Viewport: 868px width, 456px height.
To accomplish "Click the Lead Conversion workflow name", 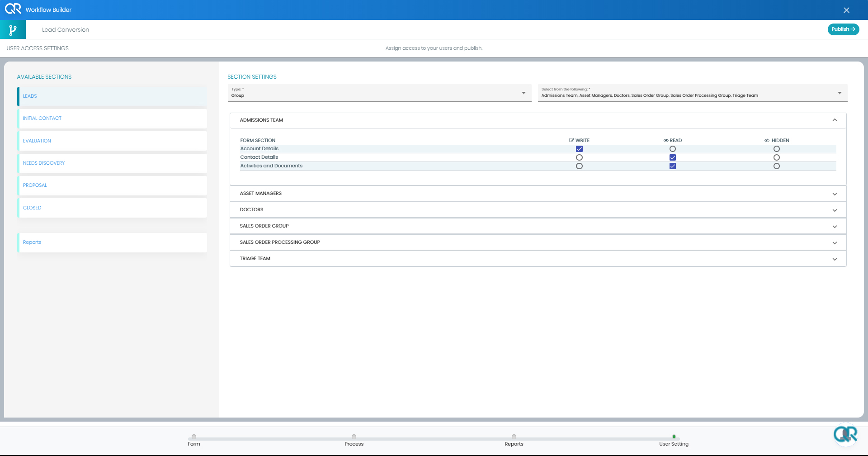I will pyautogui.click(x=66, y=30).
